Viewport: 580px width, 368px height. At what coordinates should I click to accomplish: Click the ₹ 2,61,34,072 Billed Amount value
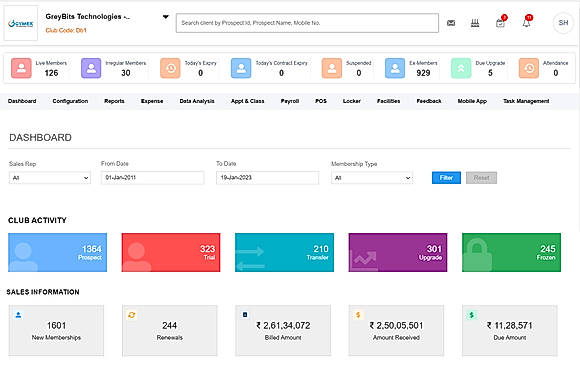click(x=283, y=326)
